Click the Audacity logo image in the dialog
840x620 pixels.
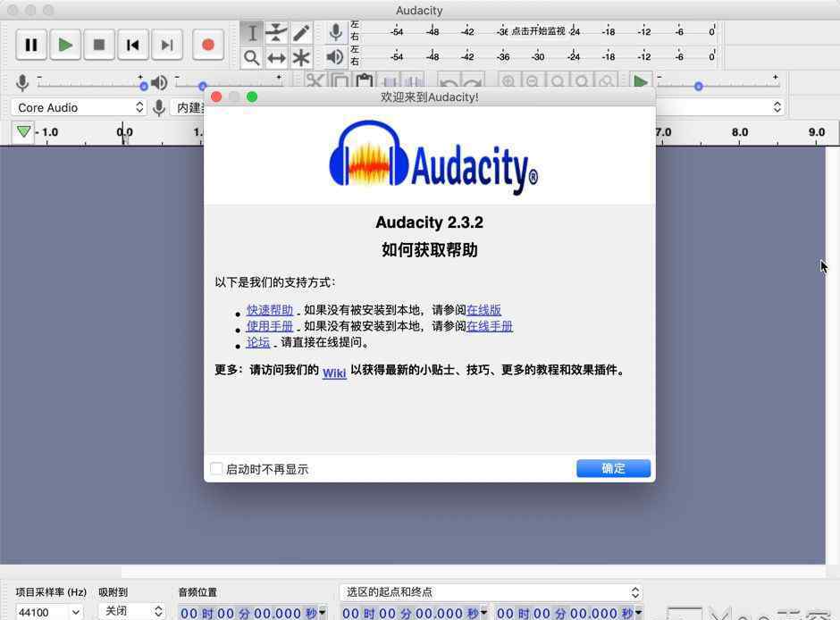(433, 156)
